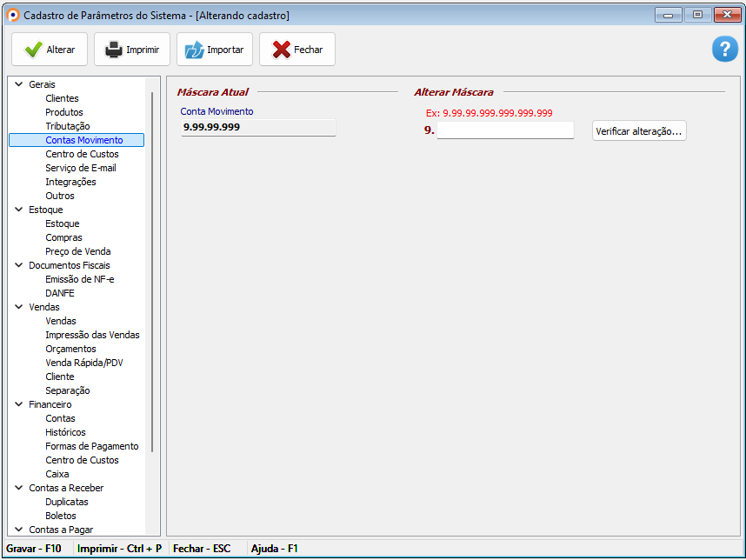746x560 pixels.
Task: Open help with the blue question mark
Action: pyautogui.click(x=724, y=50)
